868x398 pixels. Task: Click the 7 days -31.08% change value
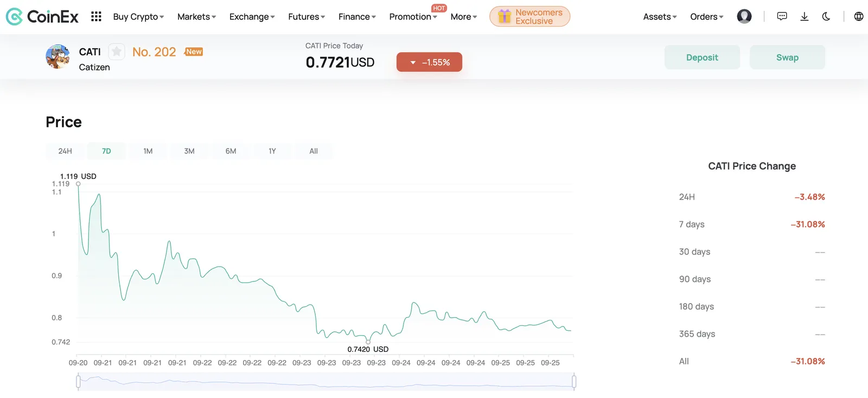(x=808, y=224)
